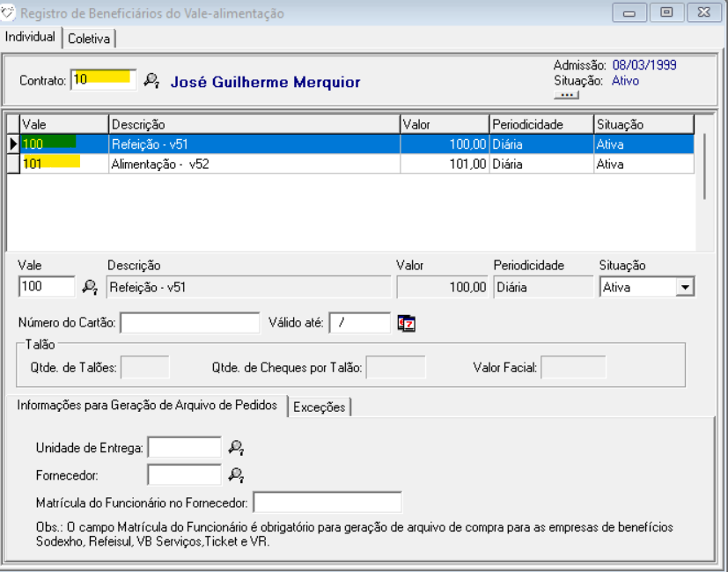The height and width of the screenshot is (572, 728).
Task: Click the Unidade de Entrega lookup icon
Action: pyautogui.click(x=235, y=448)
